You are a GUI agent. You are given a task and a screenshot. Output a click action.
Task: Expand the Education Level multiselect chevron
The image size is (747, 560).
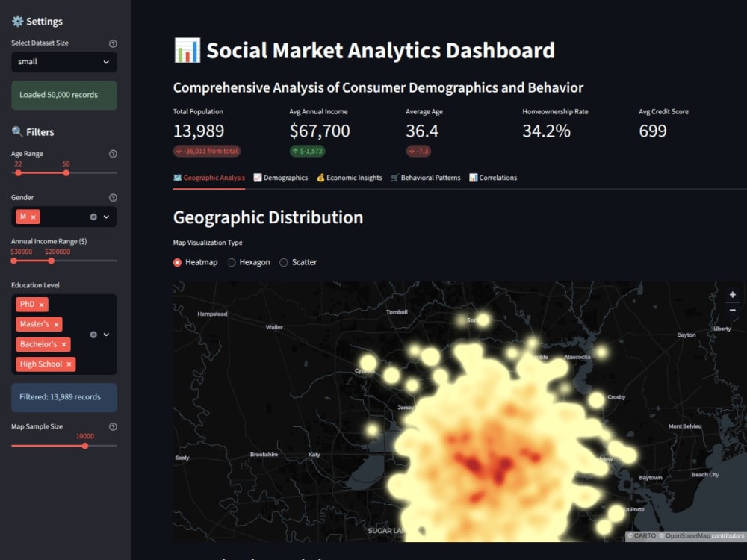pyautogui.click(x=106, y=335)
